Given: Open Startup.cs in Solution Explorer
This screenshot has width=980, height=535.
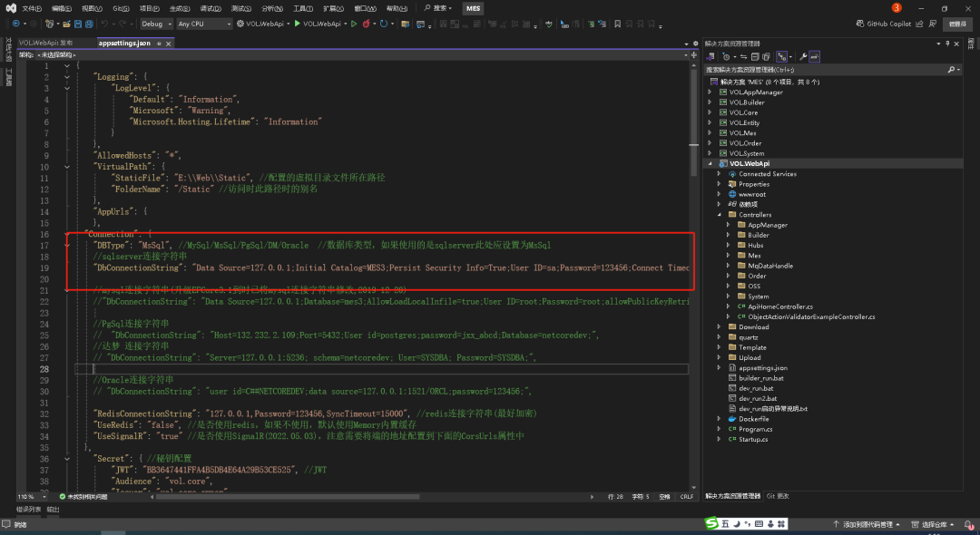Looking at the screenshot, I should pyautogui.click(x=751, y=439).
